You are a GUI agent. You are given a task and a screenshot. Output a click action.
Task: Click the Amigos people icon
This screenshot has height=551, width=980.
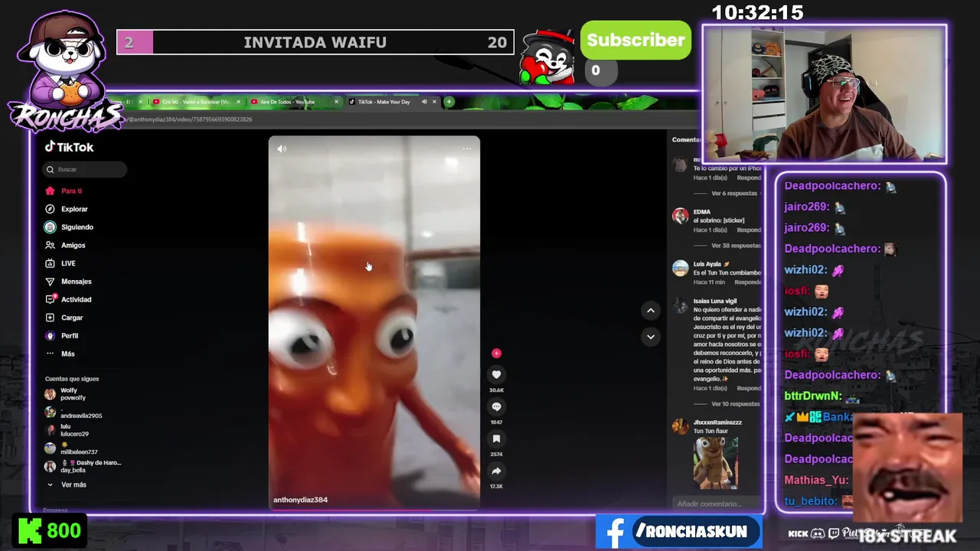[50, 245]
